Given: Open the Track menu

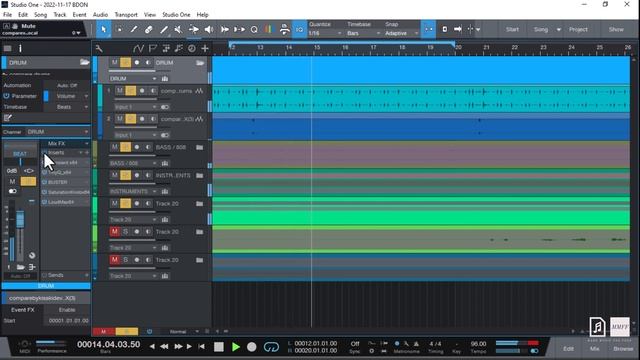Looking at the screenshot, I should click(x=60, y=14).
